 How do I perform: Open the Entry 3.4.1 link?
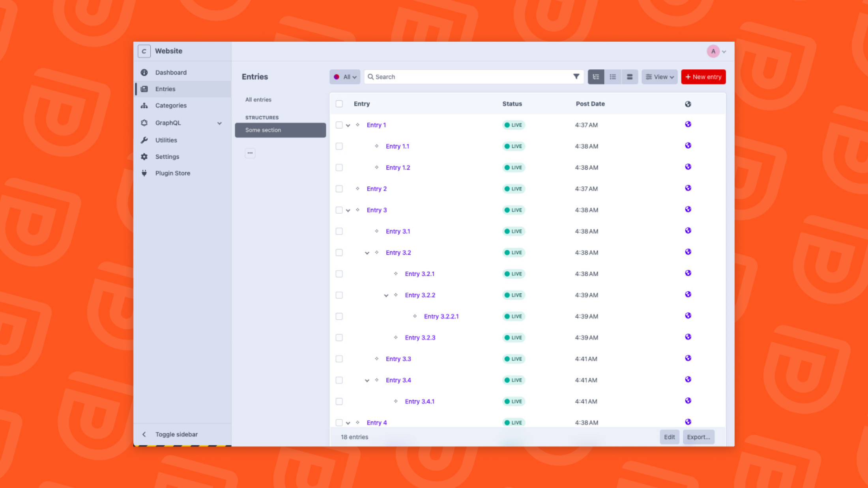tap(419, 401)
